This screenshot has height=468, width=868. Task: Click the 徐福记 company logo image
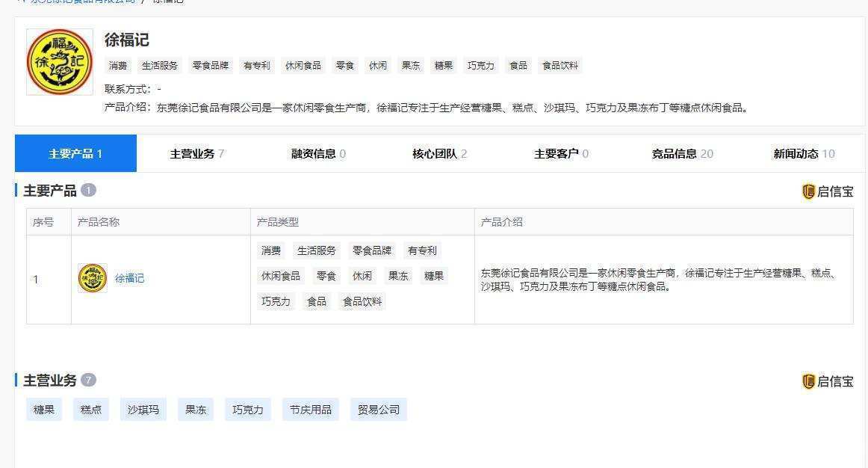[58, 61]
